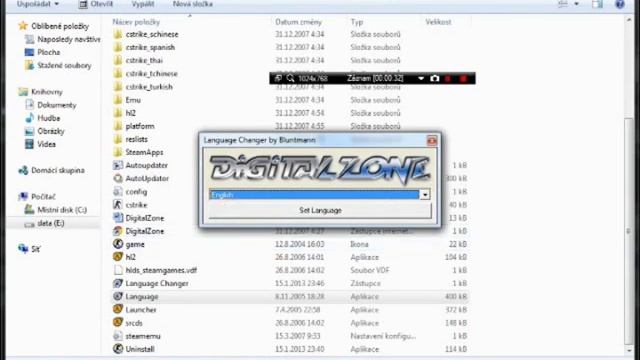Select the cstrike shortcut icon

coord(118,205)
